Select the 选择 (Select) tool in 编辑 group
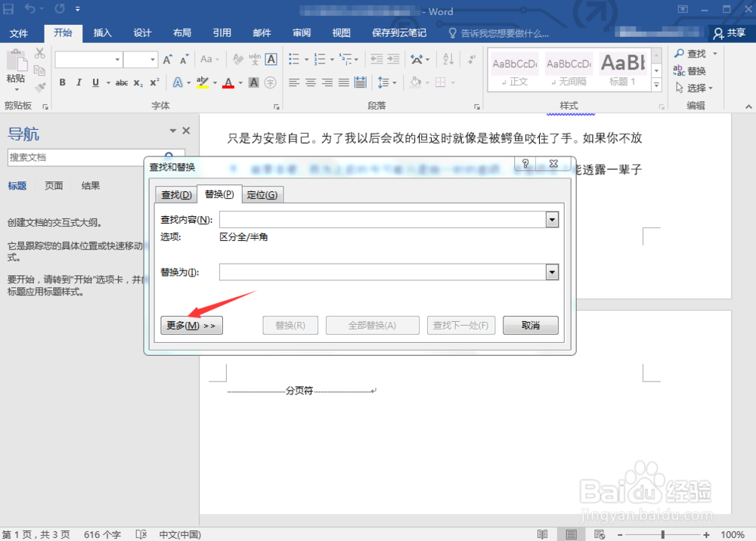Image resolution: width=756 pixels, height=541 pixels. 696,87
